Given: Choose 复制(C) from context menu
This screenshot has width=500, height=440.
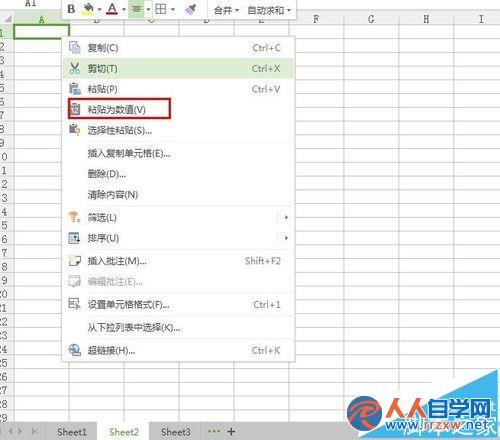Looking at the screenshot, I should click(x=178, y=48).
